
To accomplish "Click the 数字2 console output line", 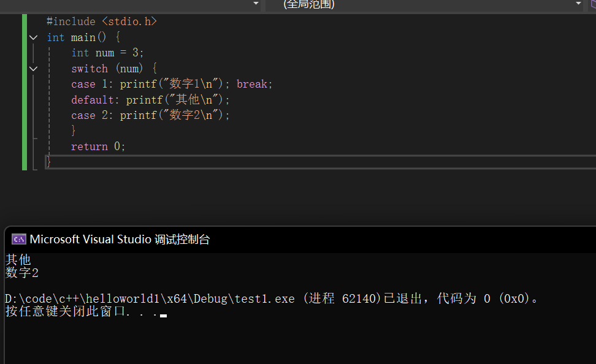I will (x=22, y=273).
